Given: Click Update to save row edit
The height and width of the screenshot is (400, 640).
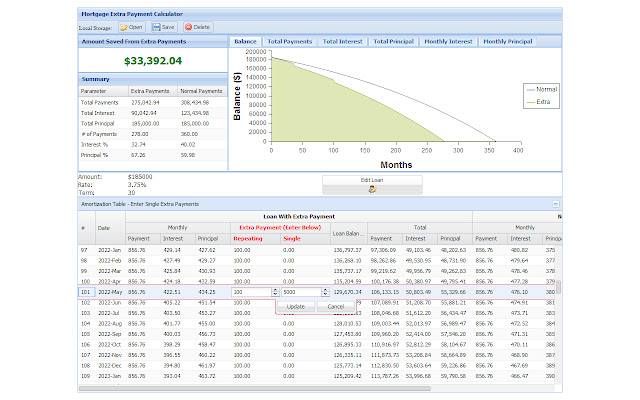Looking at the screenshot, I should [x=296, y=307].
